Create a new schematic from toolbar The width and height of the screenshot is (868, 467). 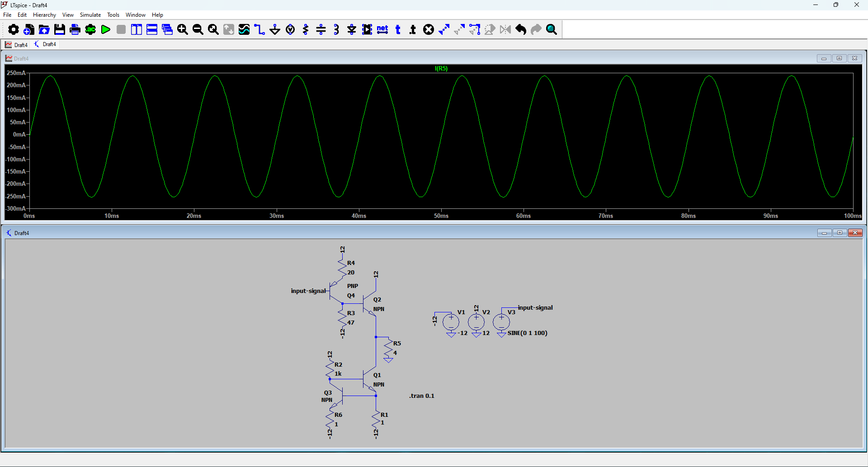[29, 30]
